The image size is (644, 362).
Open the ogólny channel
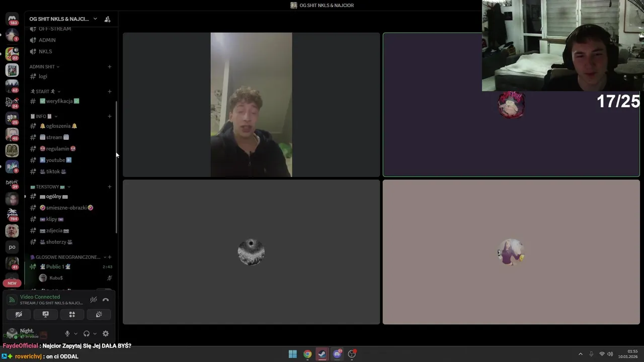[70, 197]
